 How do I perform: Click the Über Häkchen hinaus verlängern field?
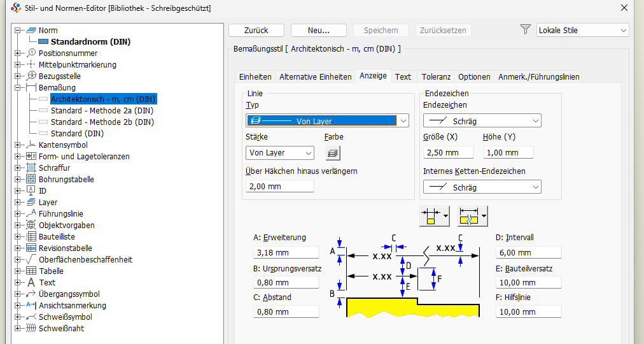point(280,186)
